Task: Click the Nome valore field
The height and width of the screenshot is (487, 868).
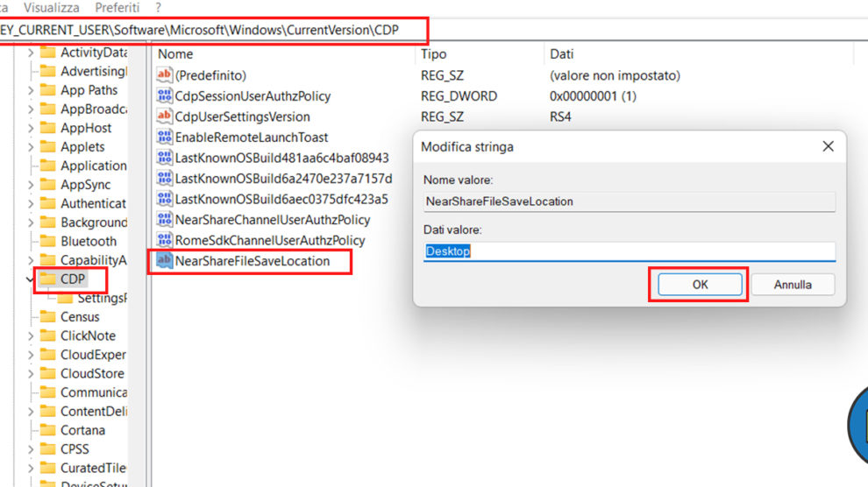Action: 630,201
